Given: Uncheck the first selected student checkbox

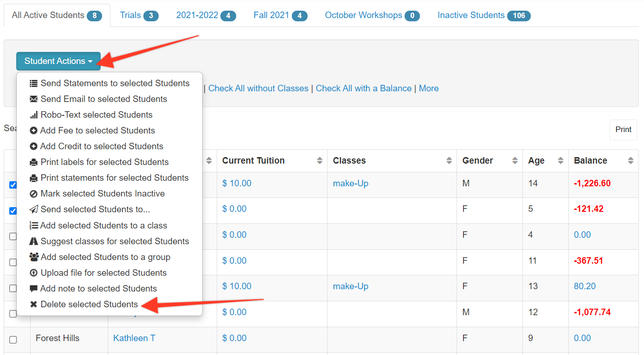Looking at the screenshot, I should click(x=13, y=185).
